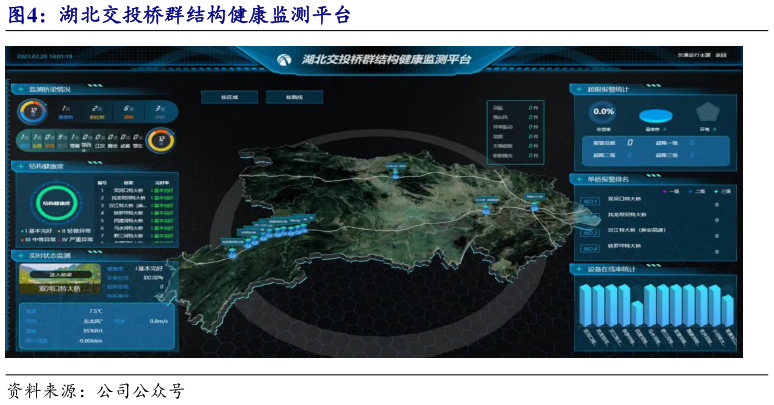Select row 6 马水河特大桥 in health table
The image size is (774, 405).
(136, 228)
